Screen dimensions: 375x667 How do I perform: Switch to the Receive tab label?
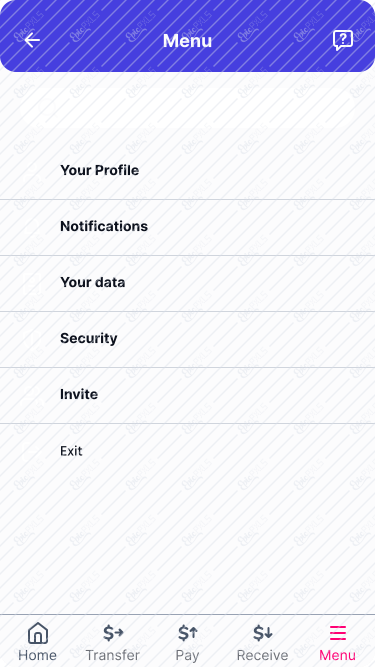[x=262, y=655]
